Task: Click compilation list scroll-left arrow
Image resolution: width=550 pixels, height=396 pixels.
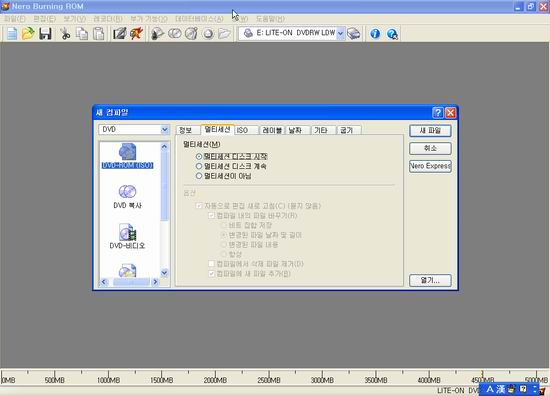Action: click(x=104, y=282)
